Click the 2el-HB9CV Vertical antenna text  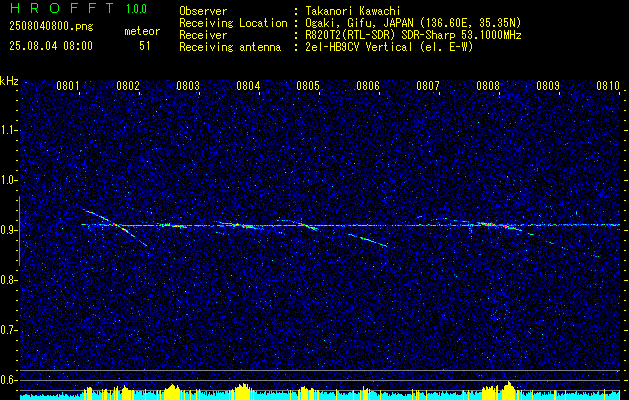click(x=389, y=47)
